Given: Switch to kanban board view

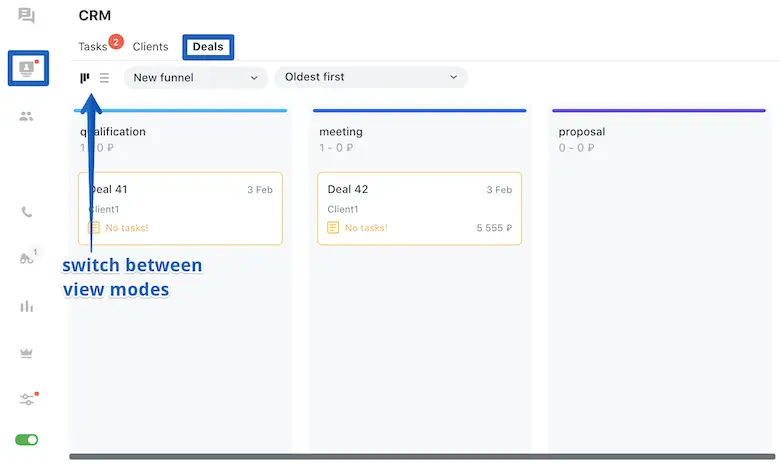Looking at the screenshot, I should tap(85, 77).
